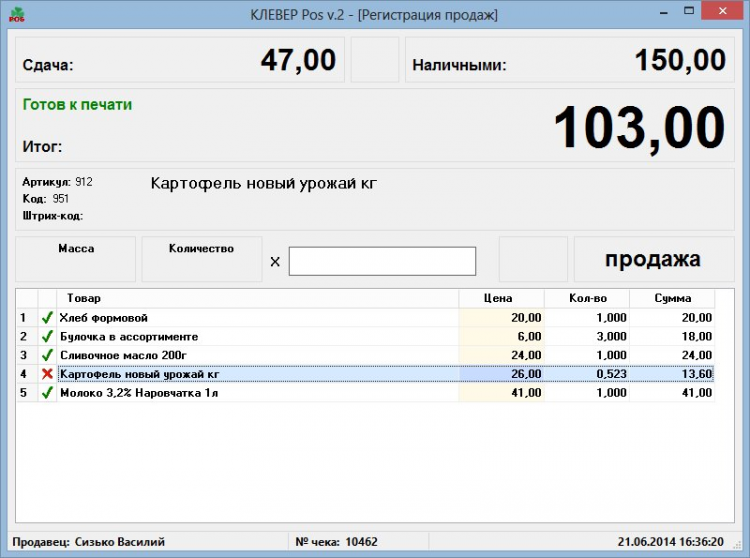Focus the quantity multiplier input field

pyautogui.click(x=382, y=261)
